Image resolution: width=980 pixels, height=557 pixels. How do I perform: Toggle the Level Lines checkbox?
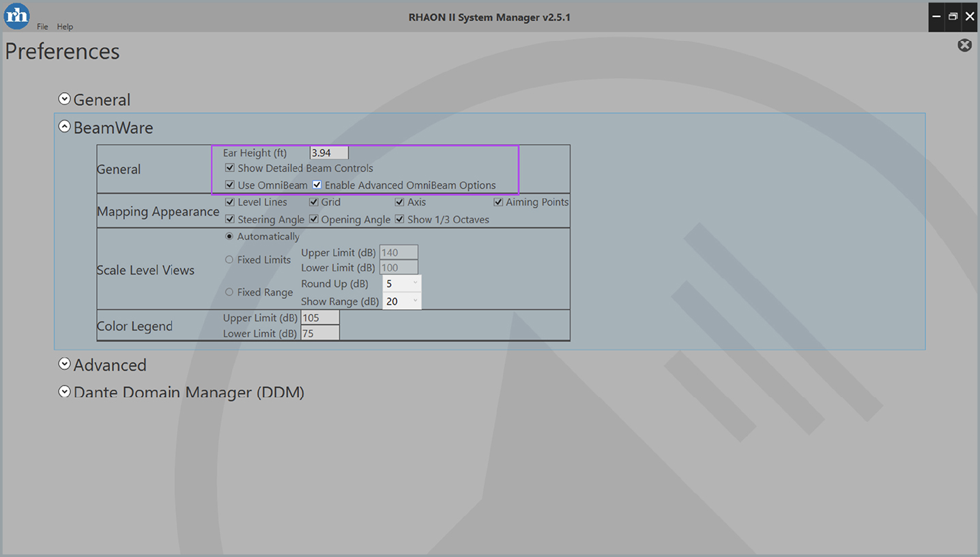230,202
